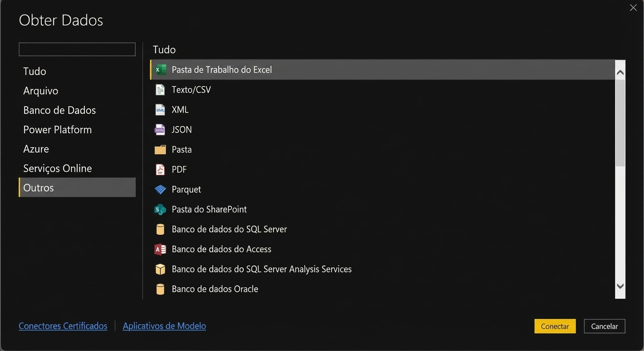The image size is (644, 351).
Task: Click the Oracle database cylinder icon
Action: pyautogui.click(x=160, y=289)
